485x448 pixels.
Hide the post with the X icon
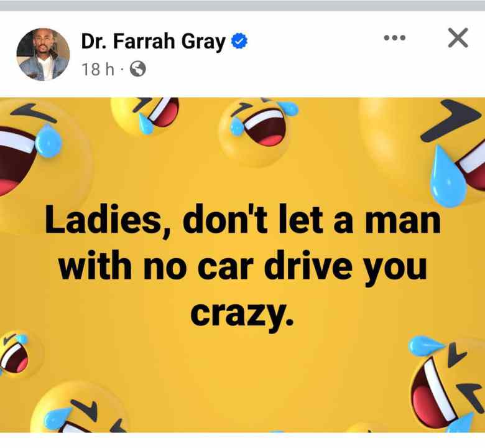pos(458,38)
